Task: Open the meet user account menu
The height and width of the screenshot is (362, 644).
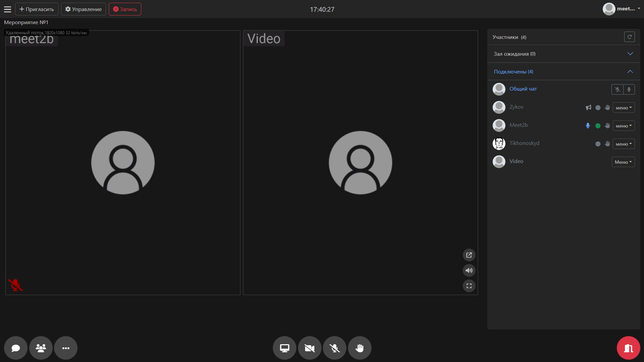Action: [x=621, y=9]
